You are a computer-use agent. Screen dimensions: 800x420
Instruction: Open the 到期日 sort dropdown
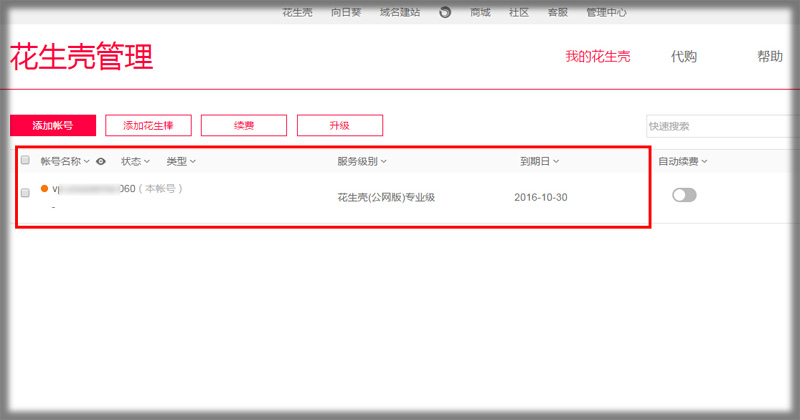pyautogui.click(x=539, y=161)
